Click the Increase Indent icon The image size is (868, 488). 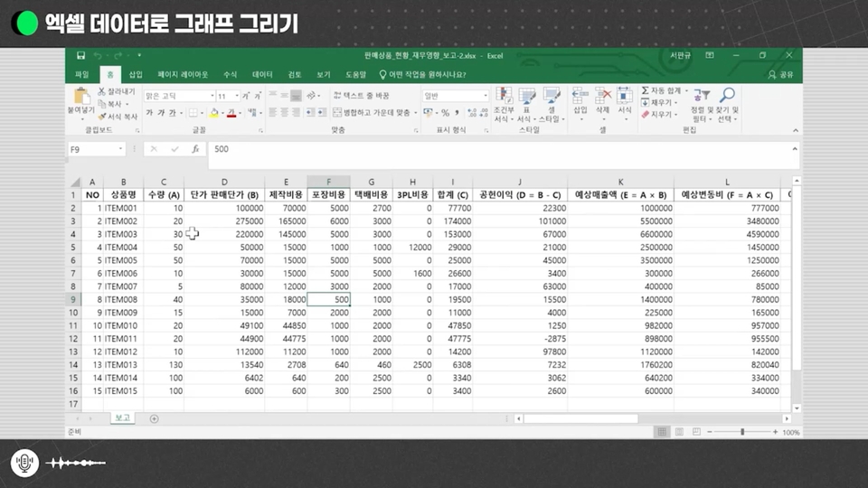coord(322,112)
